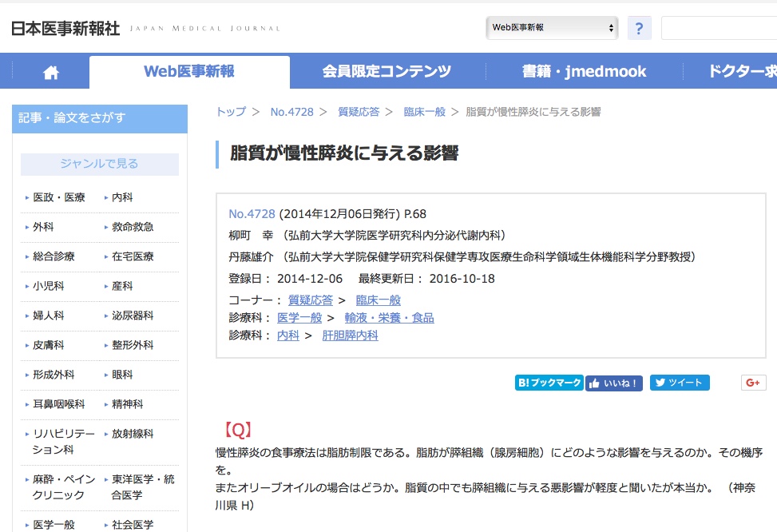
Task: Click the 輸液・栄養・食品 category link
Action: pos(390,318)
